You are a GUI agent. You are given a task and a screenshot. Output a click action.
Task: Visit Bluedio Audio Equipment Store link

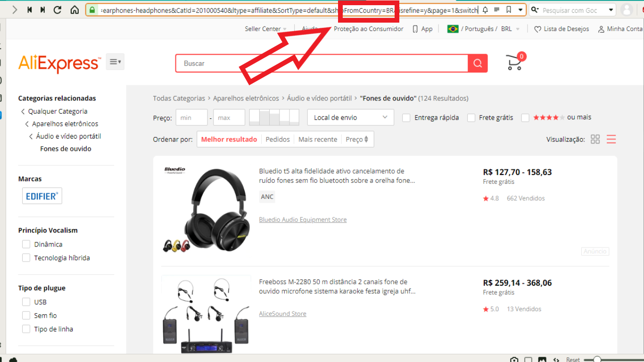[x=303, y=220]
